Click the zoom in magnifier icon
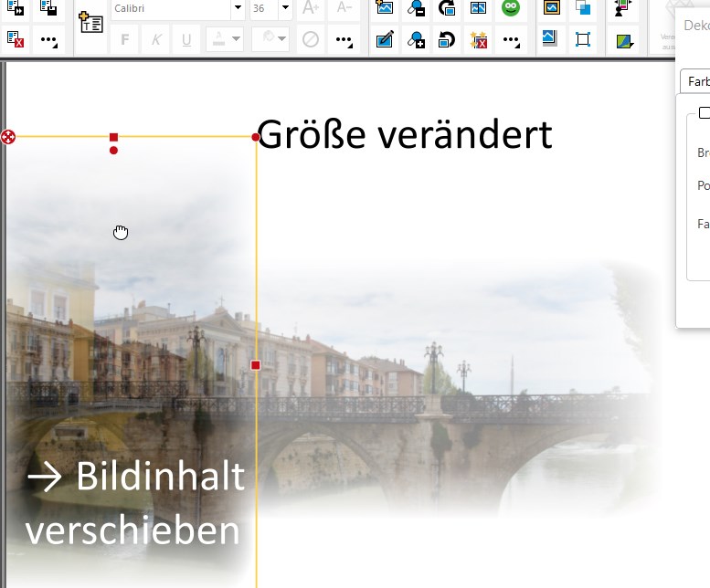This screenshot has width=710, height=588. [x=416, y=40]
